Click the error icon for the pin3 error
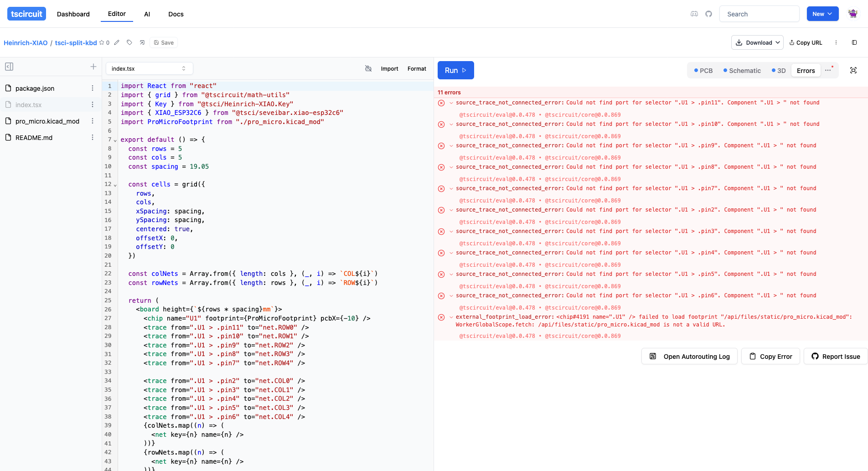 click(441, 232)
